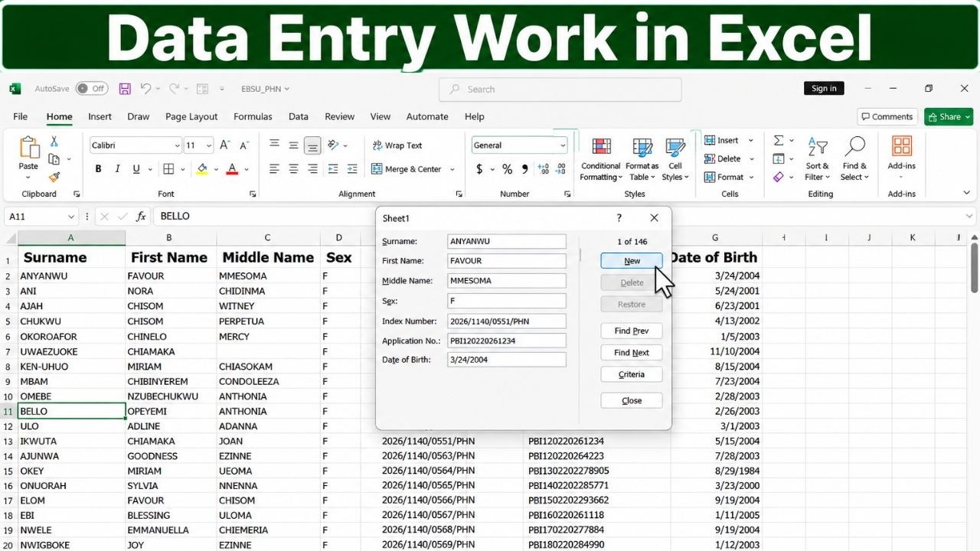Decrease font size with small A icon
Screen dimensions: 980x551
point(244,145)
